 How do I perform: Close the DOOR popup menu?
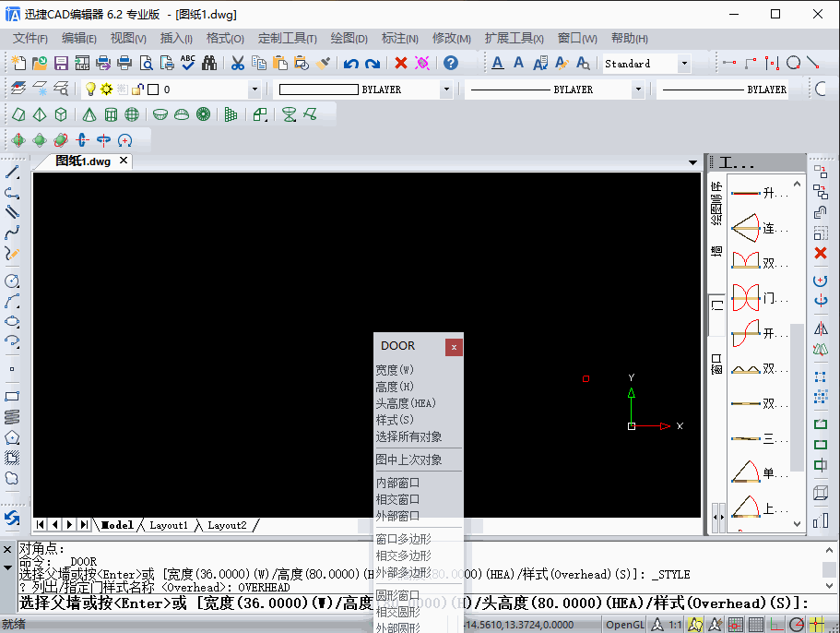coord(454,347)
